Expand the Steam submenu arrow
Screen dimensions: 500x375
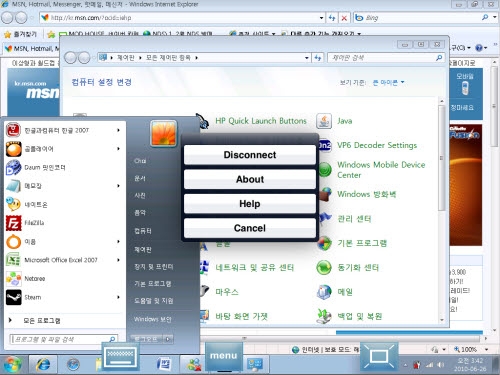tap(118, 297)
